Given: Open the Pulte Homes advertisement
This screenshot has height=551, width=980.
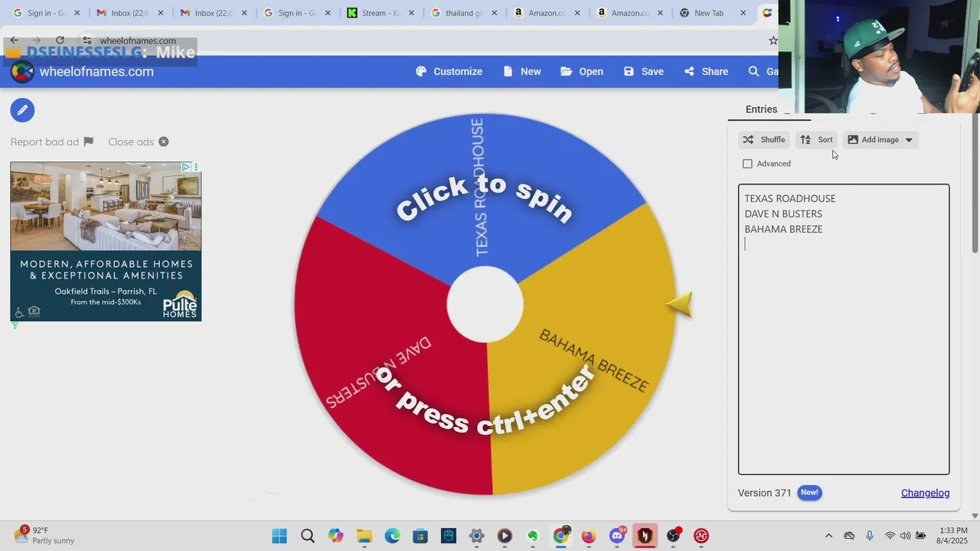Looking at the screenshot, I should coord(106,241).
